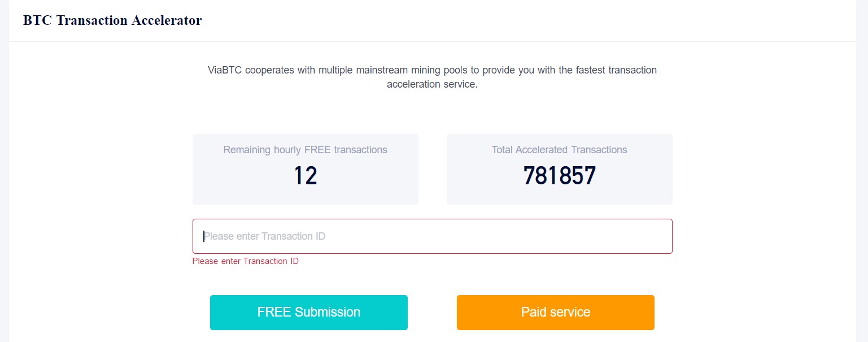This screenshot has height=342, width=868.
Task: Click the FREE Submission button
Action: coord(308,312)
